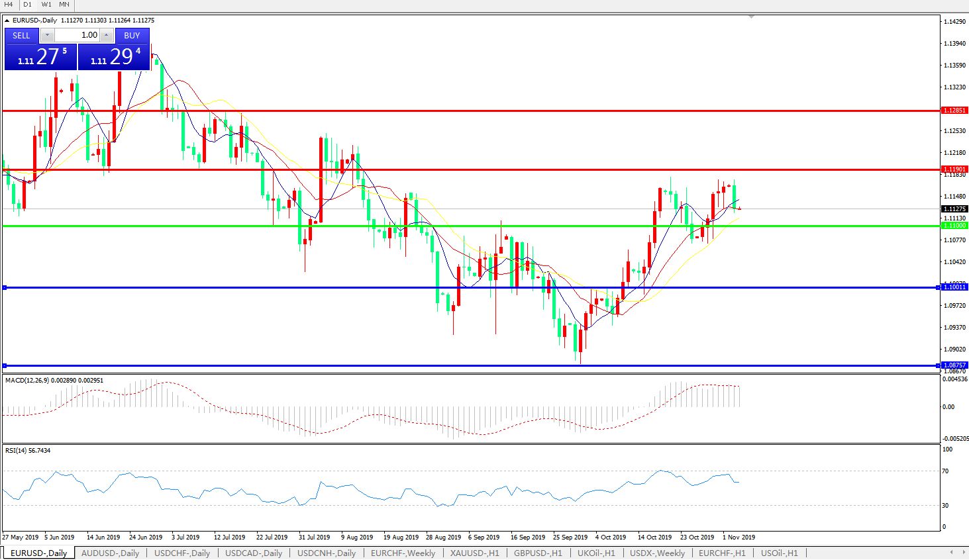969x560 pixels.
Task: Click the chart shift triangle marker
Action: click(751, 16)
